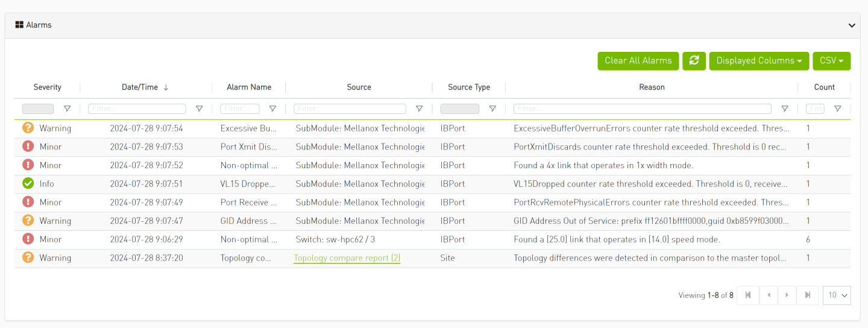Viewport: 868px width, 328px height.
Task: Change rows per page from 10
Action: pos(836,295)
